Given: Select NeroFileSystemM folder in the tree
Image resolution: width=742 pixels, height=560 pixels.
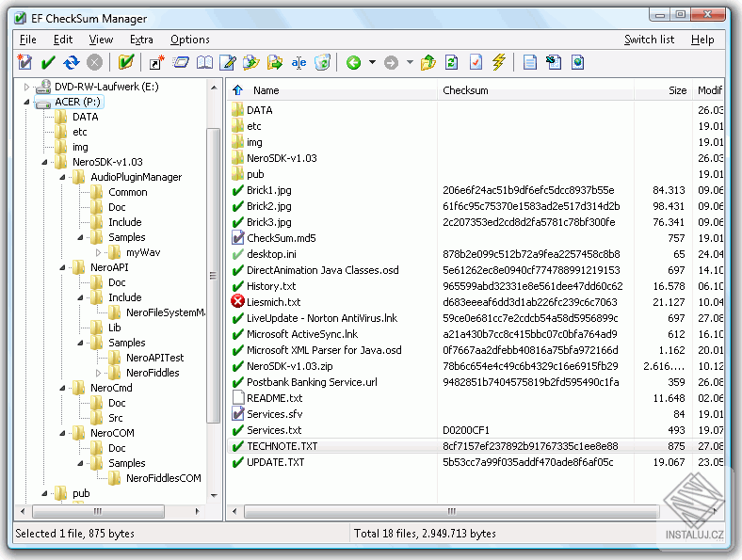Looking at the screenshot, I should [166, 312].
